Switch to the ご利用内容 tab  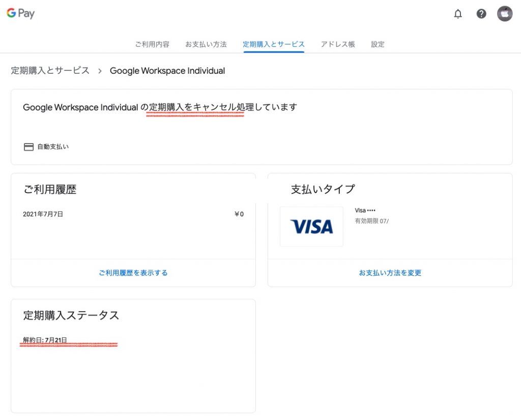tap(152, 44)
